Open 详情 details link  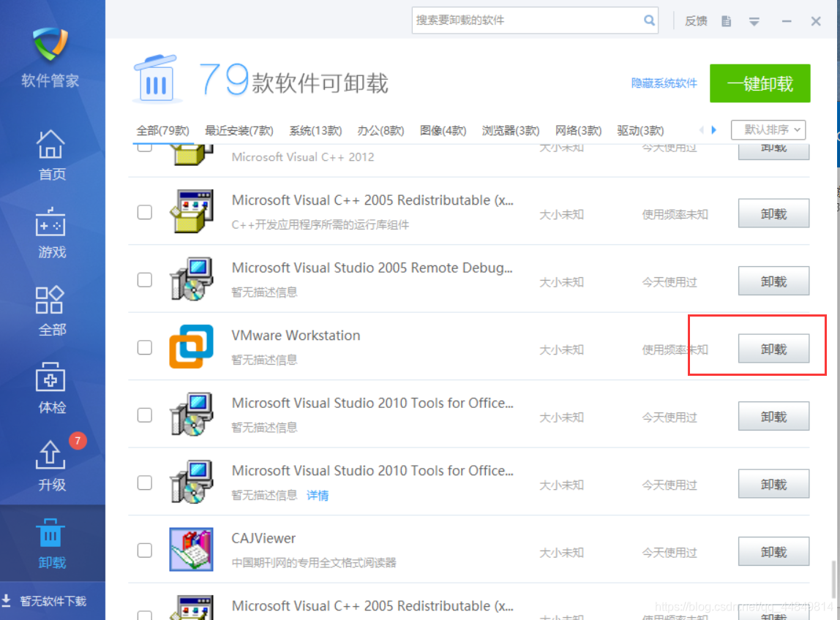317,496
